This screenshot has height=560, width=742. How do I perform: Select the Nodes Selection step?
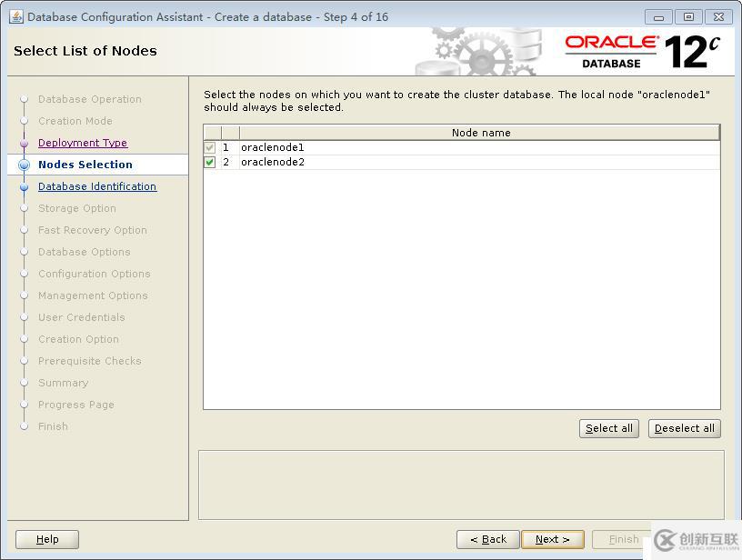(85, 165)
